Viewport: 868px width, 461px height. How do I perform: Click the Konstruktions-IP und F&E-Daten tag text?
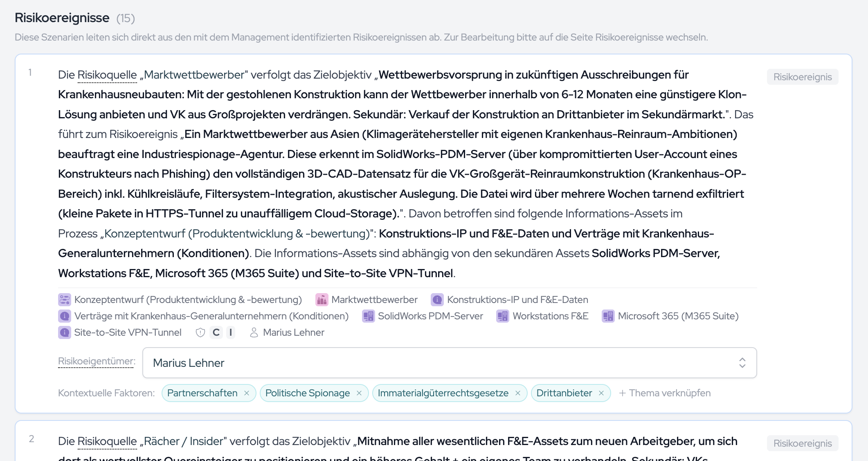click(x=517, y=300)
